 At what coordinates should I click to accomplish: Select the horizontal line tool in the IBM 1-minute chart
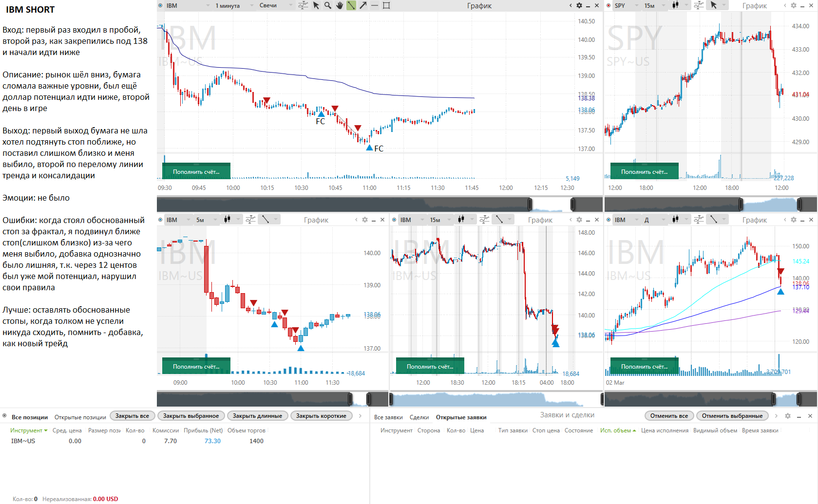pyautogui.click(x=375, y=5)
